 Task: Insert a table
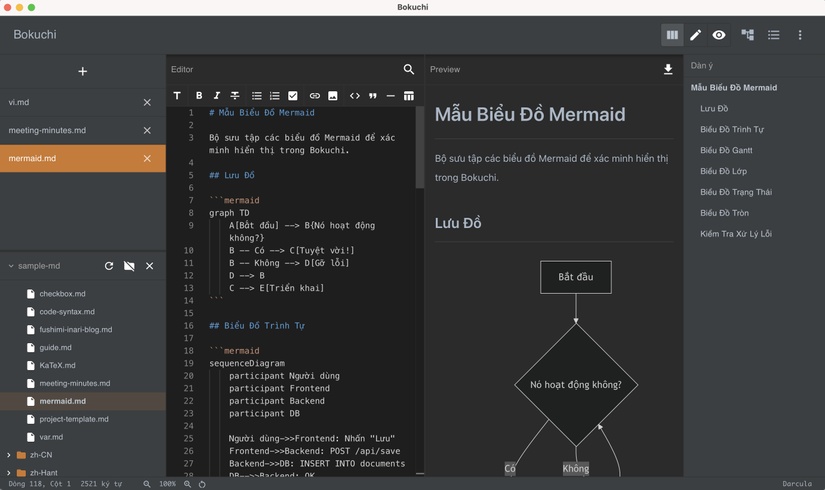[409, 95]
